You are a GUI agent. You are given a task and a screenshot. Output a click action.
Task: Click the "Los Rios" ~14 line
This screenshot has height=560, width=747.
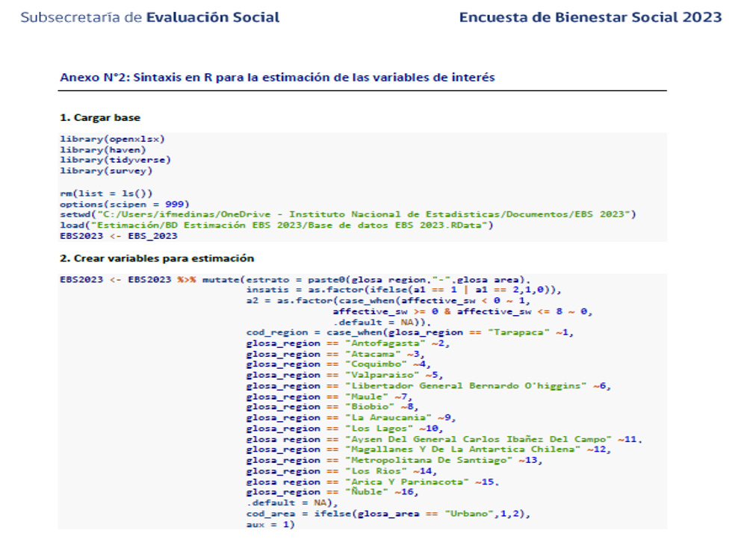(x=341, y=471)
